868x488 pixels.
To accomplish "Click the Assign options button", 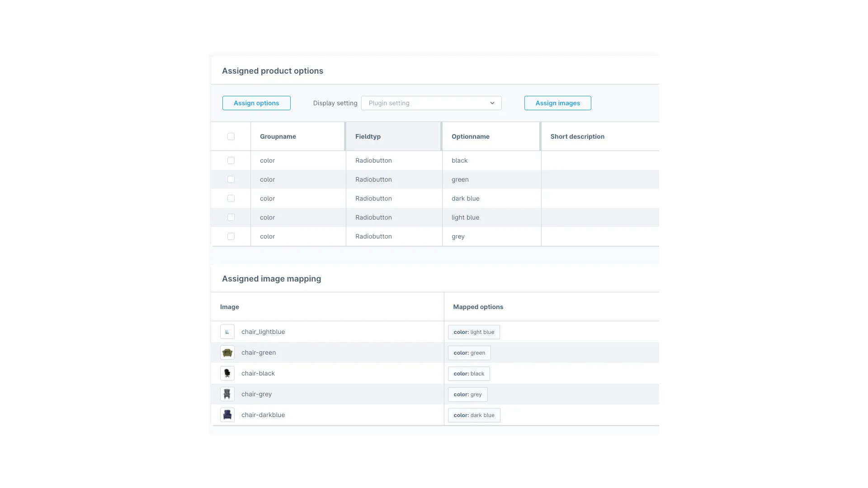I will (x=256, y=103).
